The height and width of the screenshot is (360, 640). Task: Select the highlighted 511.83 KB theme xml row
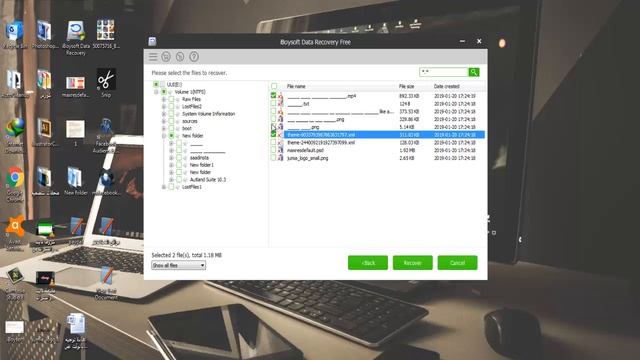click(x=384, y=135)
